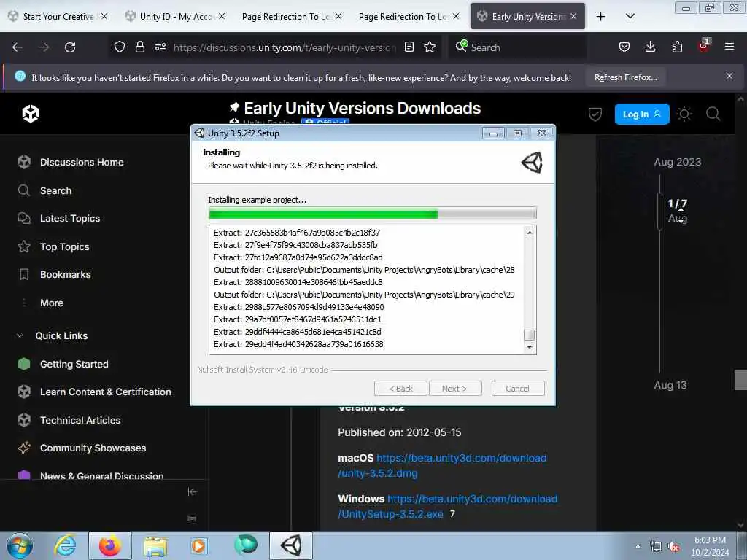
Task: Click scroll down arrow in install log
Action: pos(530,348)
